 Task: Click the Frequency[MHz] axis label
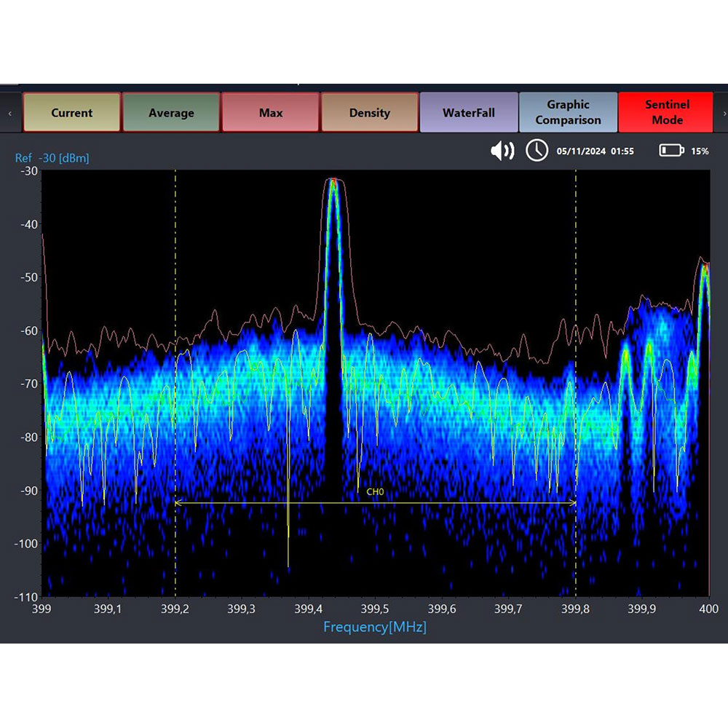click(376, 627)
